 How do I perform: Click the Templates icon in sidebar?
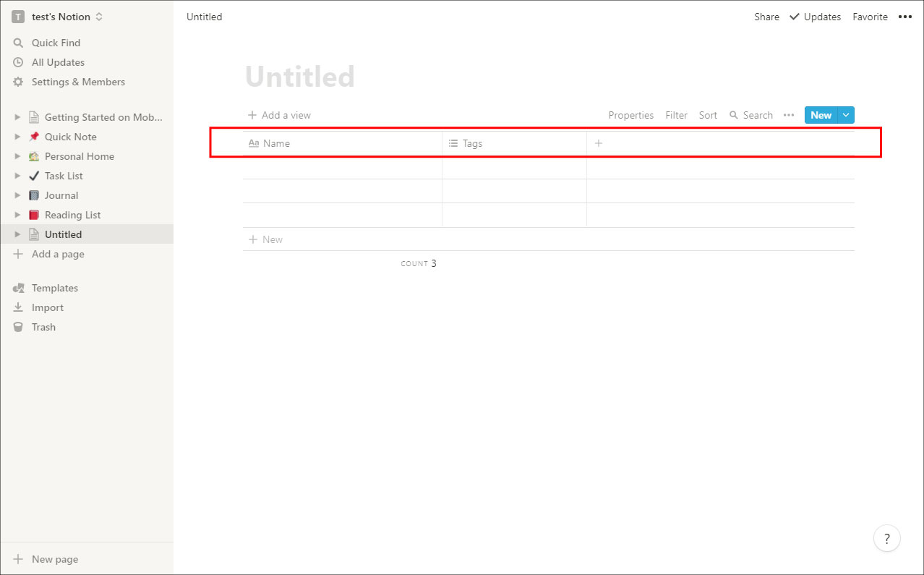18,288
